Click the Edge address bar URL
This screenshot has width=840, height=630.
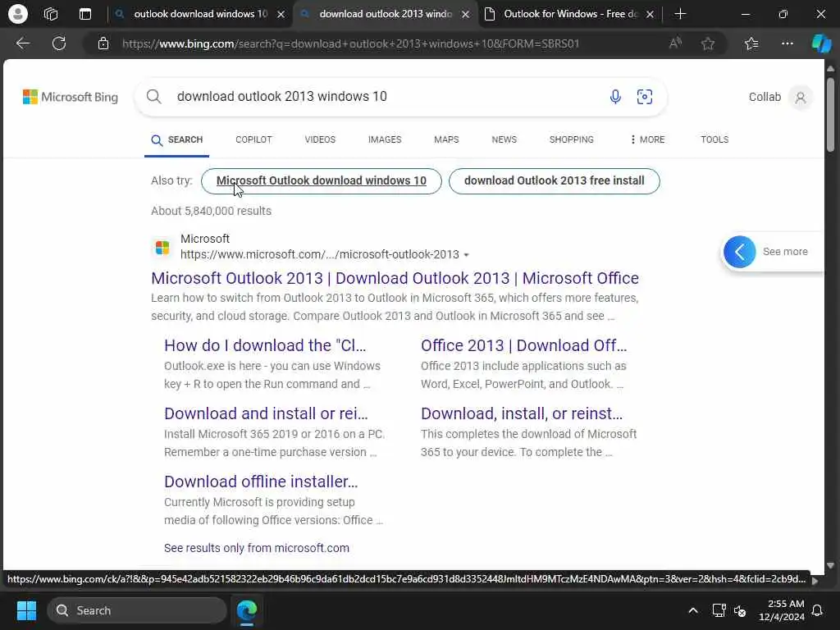point(350,43)
